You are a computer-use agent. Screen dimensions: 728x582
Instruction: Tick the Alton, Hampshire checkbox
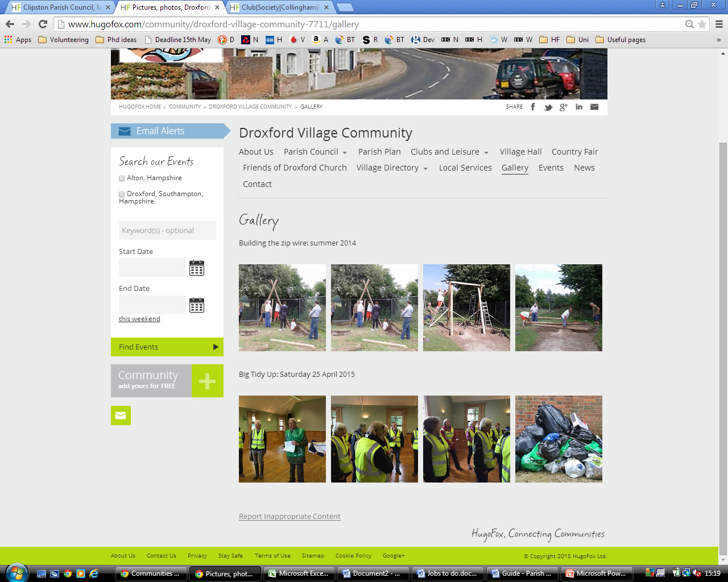(x=122, y=178)
